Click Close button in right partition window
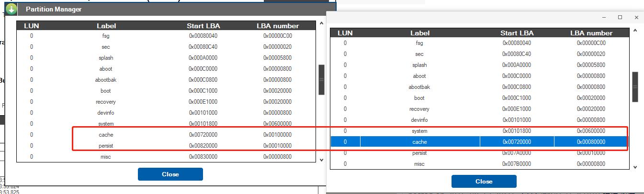The width and height of the screenshot is (644, 194). pos(484,182)
